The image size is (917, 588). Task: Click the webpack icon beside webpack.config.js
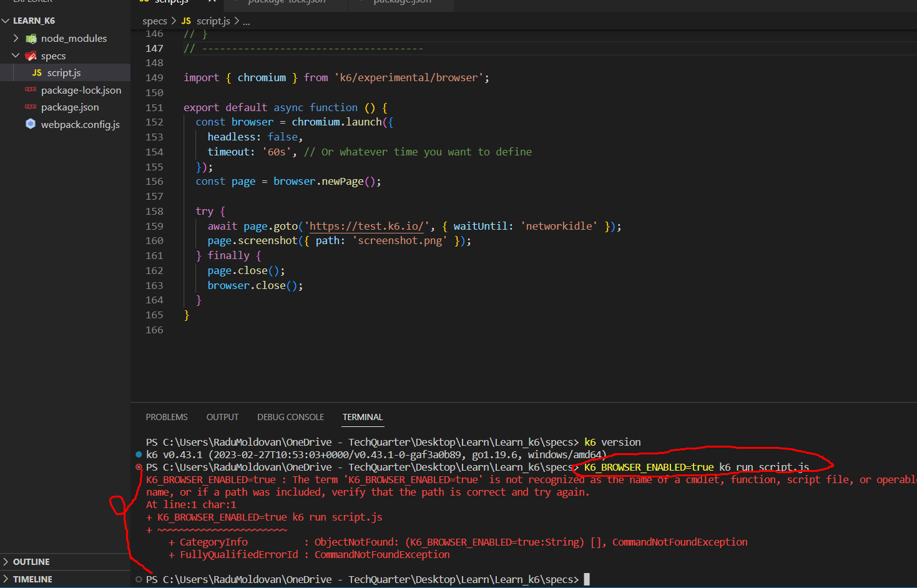(31, 124)
